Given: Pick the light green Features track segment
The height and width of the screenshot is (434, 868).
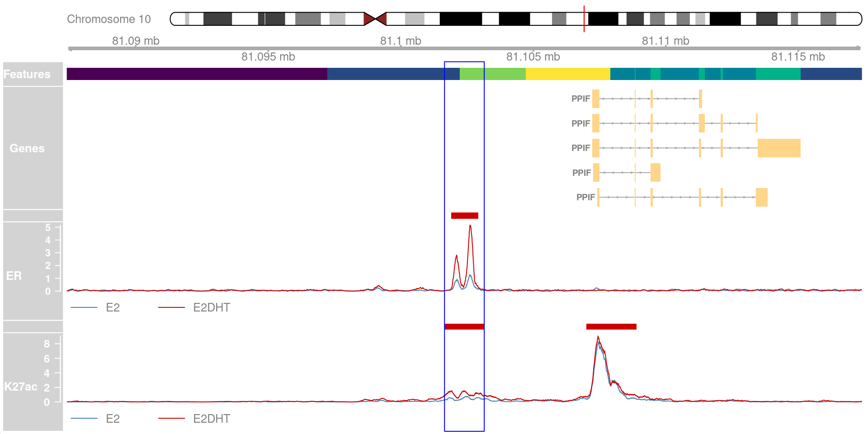Looking at the screenshot, I should pos(493,74).
